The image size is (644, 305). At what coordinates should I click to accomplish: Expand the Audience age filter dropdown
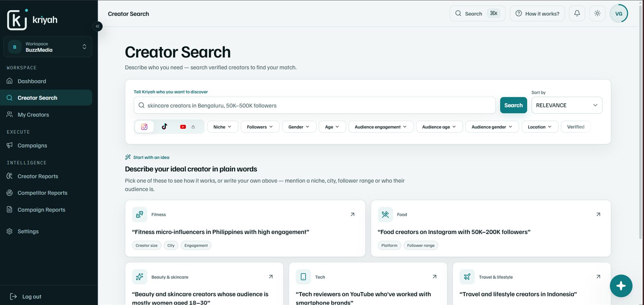(439, 127)
